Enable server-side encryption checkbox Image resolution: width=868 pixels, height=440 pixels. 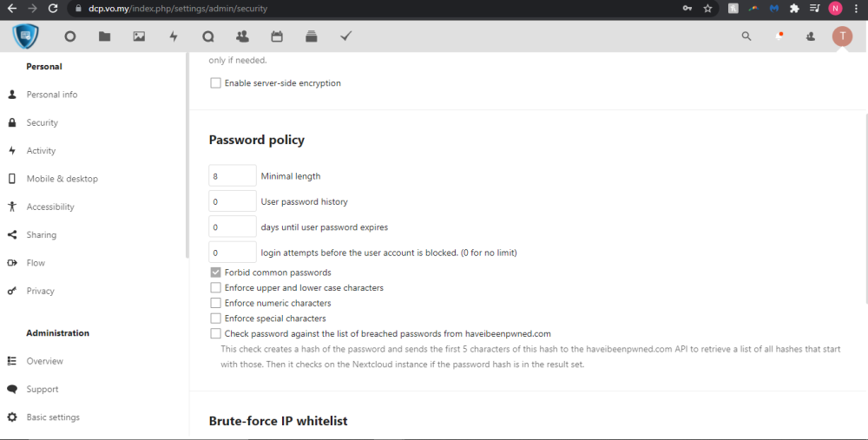tap(215, 83)
